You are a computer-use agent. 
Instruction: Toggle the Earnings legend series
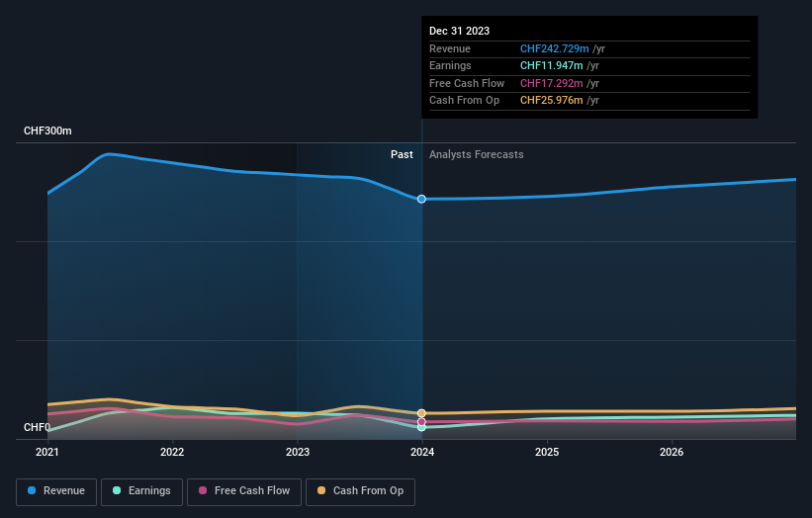[x=141, y=491]
